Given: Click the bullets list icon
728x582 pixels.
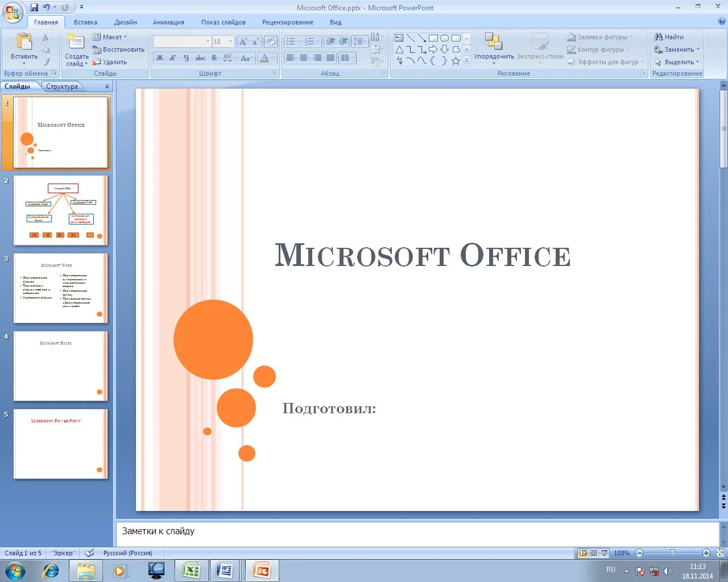Looking at the screenshot, I should tap(293, 41).
